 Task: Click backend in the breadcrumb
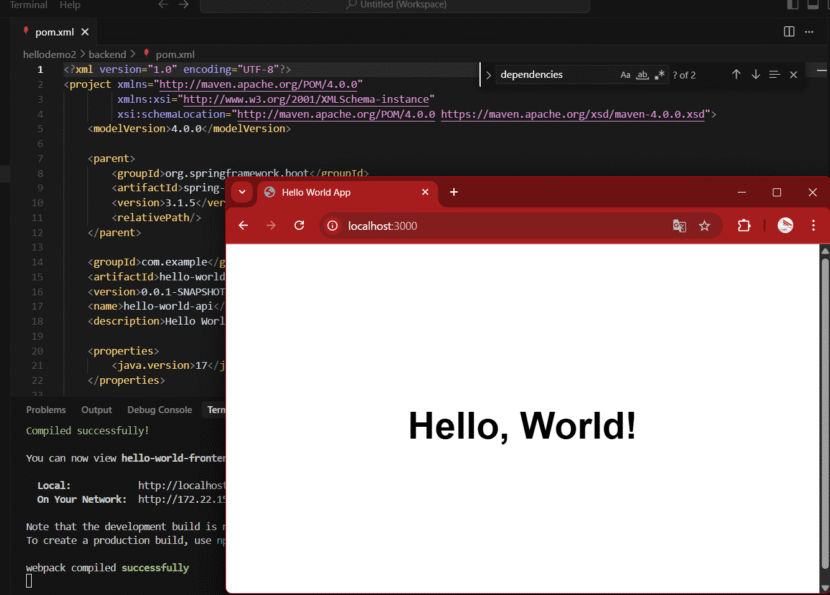coord(107,55)
